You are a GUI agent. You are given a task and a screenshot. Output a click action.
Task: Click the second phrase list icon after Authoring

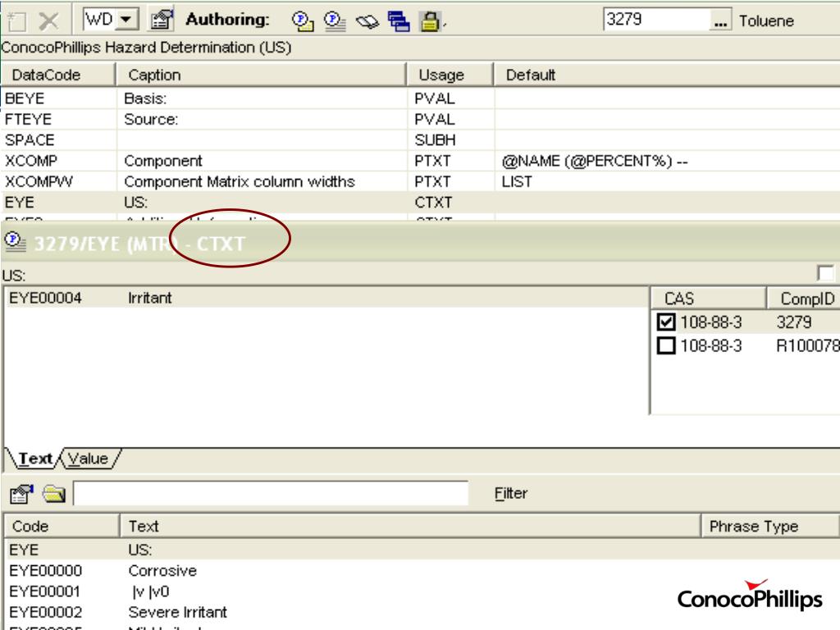click(335, 21)
